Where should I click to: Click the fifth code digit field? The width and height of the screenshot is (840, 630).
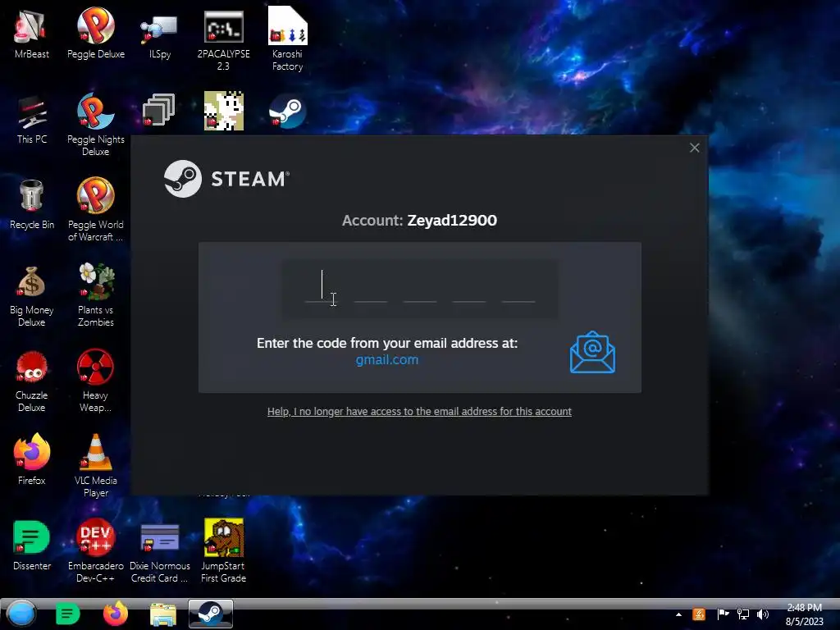(518, 288)
